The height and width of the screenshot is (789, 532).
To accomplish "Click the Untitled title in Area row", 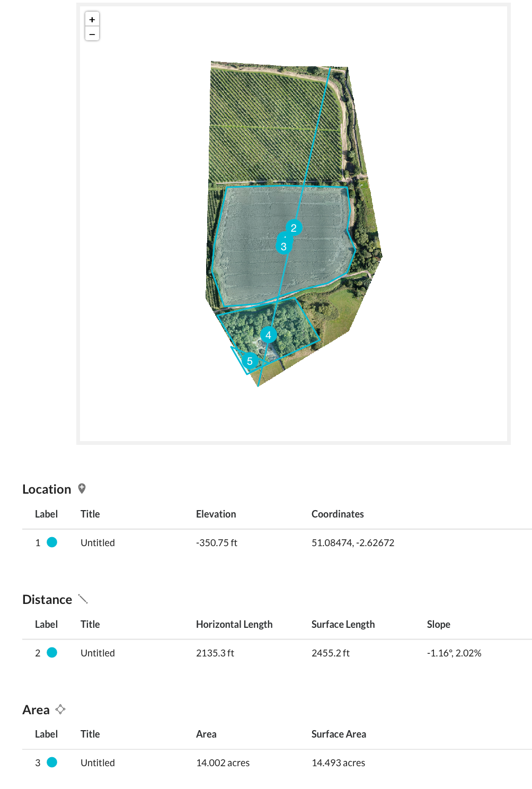I will pyautogui.click(x=97, y=763).
